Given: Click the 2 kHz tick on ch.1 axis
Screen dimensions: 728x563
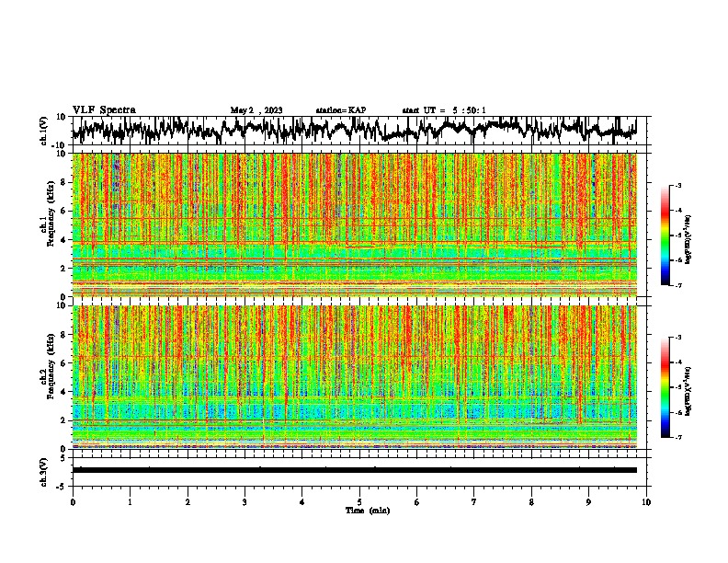Looking at the screenshot, I should [x=63, y=268].
